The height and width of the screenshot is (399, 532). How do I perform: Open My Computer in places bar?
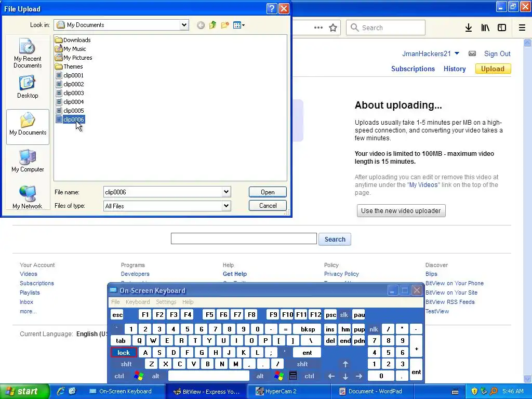click(28, 161)
